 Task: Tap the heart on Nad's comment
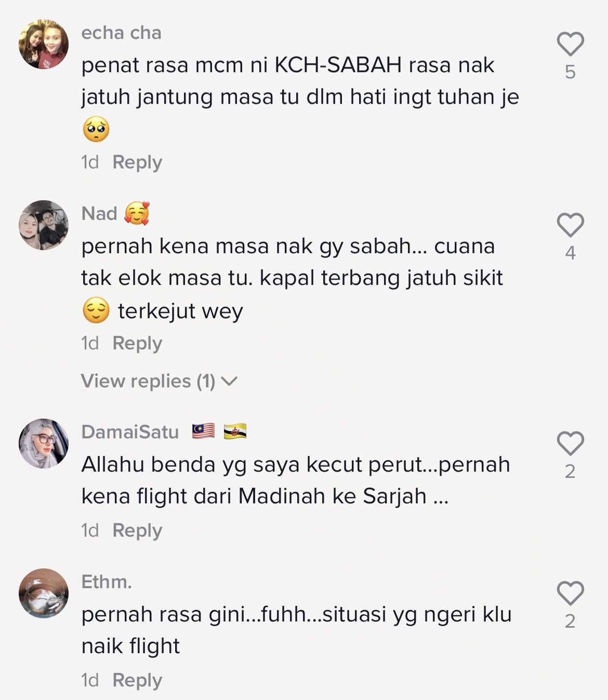tap(571, 225)
